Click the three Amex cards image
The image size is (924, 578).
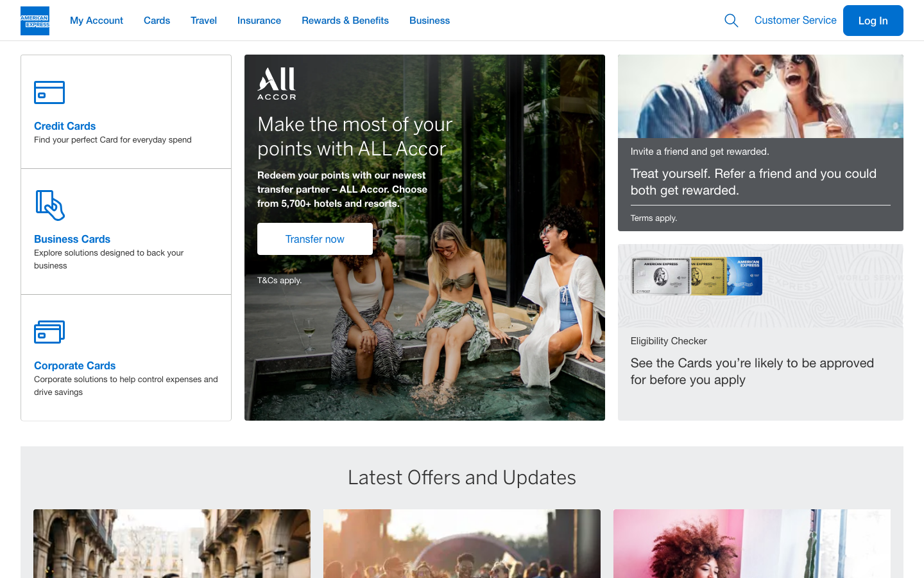click(x=696, y=276)
